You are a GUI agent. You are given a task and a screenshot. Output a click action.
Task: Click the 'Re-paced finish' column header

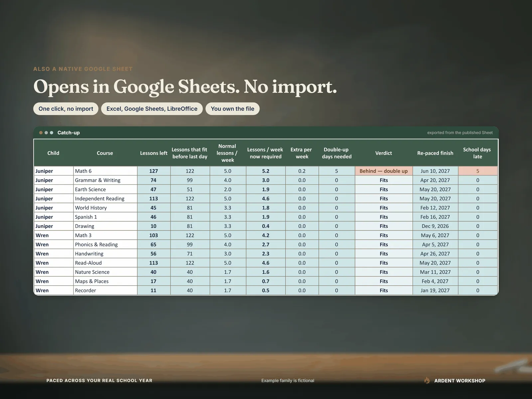pos(435,153)
